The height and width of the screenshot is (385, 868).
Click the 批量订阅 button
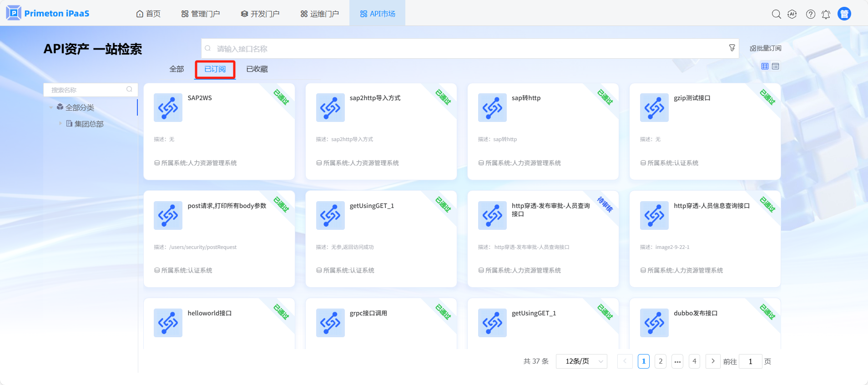pyautogui.click(x=765, y=48)
